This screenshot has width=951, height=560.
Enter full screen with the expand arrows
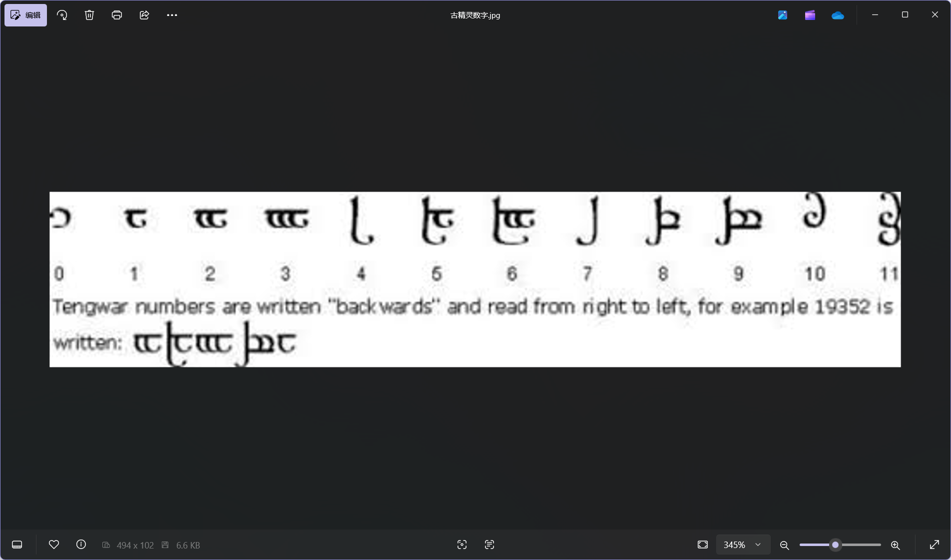click(x=935, y=545)
